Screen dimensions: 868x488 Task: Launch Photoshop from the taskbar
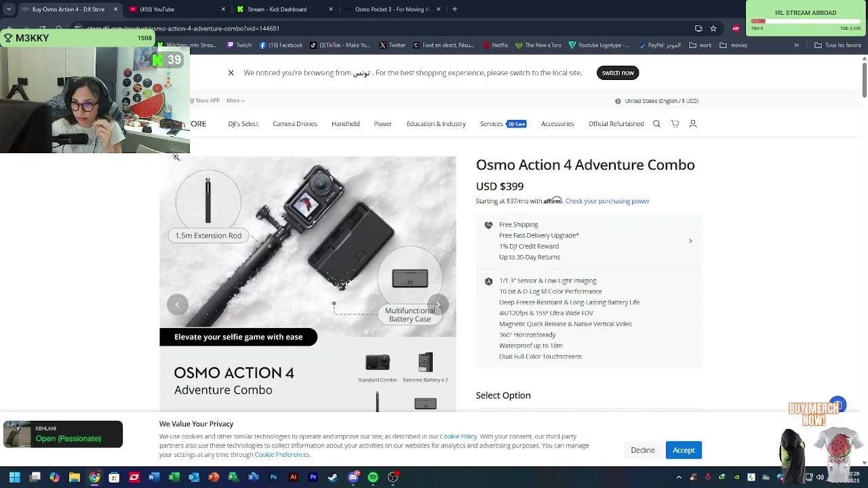click(x=273, y=477)
